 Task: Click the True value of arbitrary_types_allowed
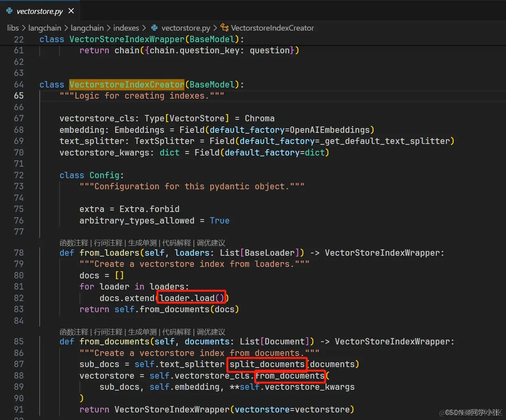[x=219, y=221]
